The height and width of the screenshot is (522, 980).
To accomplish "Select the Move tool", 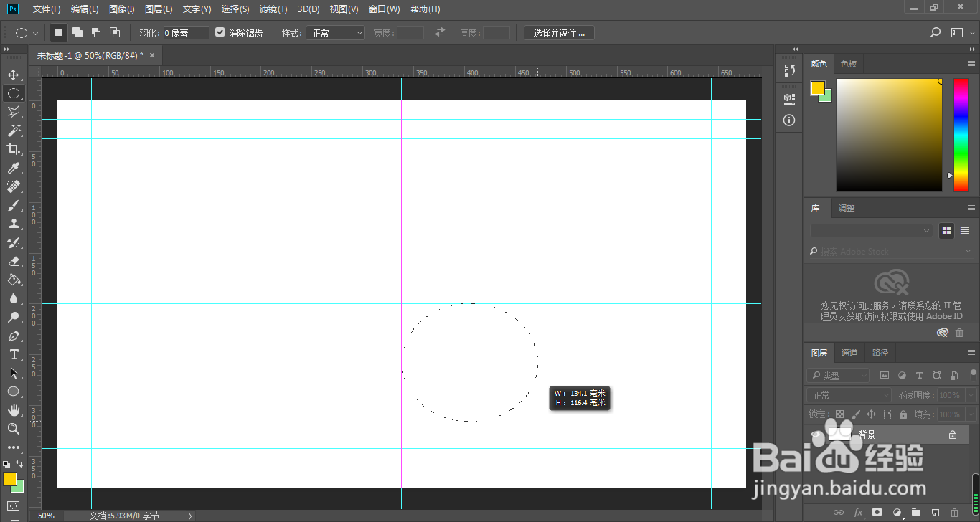I will coord(13,75).
